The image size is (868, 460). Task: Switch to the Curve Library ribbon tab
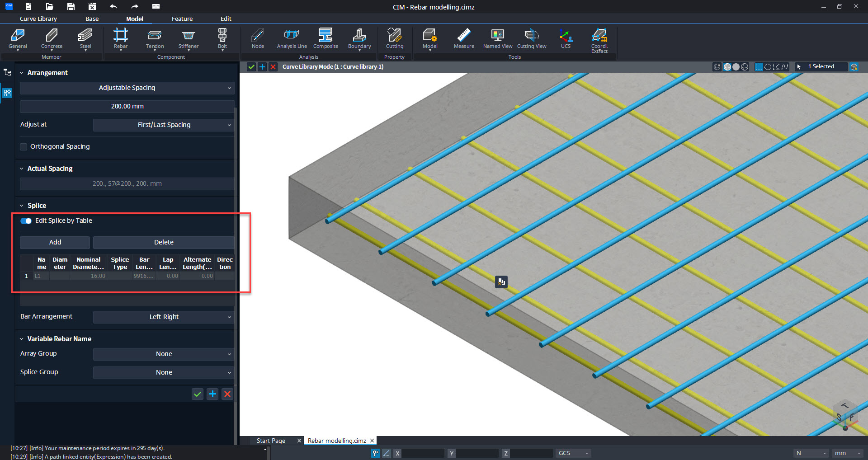38,19
